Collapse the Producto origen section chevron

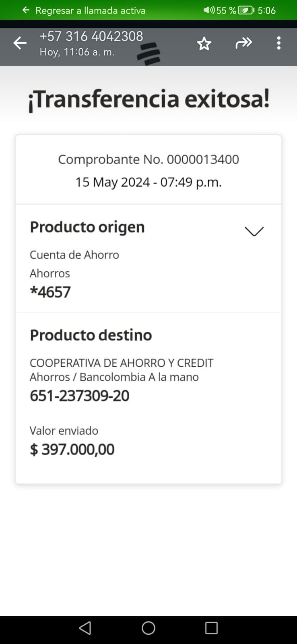[x=254, y=231]
